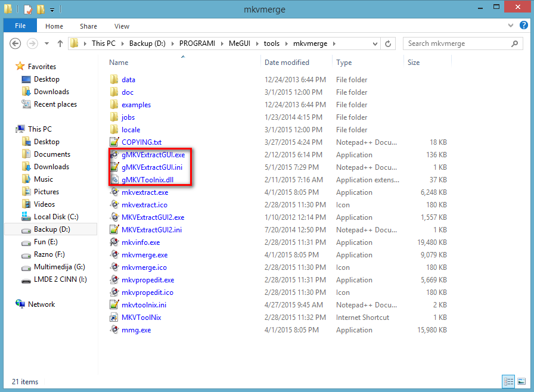The height and width of the screenshot is (392, 534).
Task: Select Multimedija (G:) drive
Action: coord(59,267)
